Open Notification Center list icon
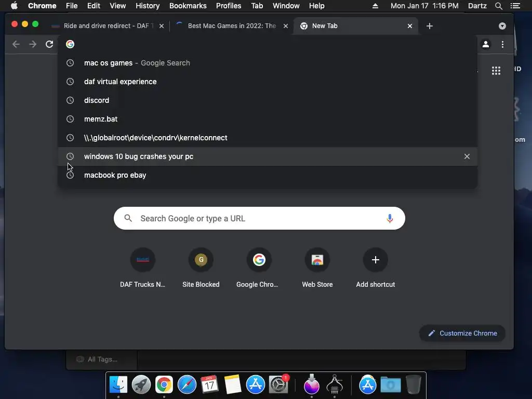532x399 pixels. (515, 6)
